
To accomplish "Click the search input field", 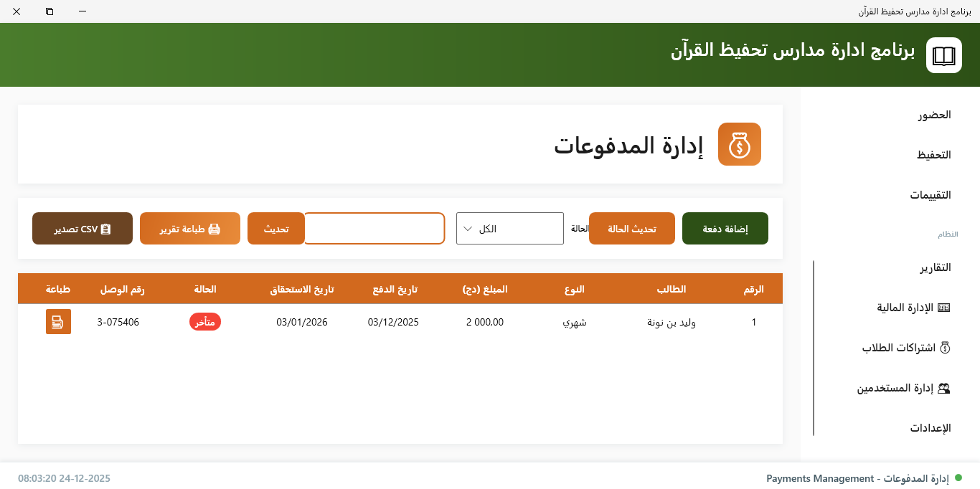I will pyautogui.click(x=374, y=228).
